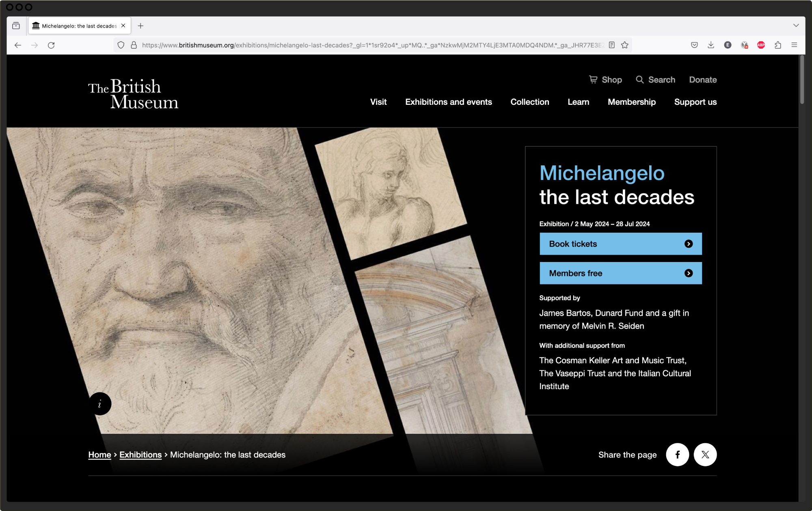Click the Search magnifier icon
This screenshot has width=812, height=511.
(640, 80)
